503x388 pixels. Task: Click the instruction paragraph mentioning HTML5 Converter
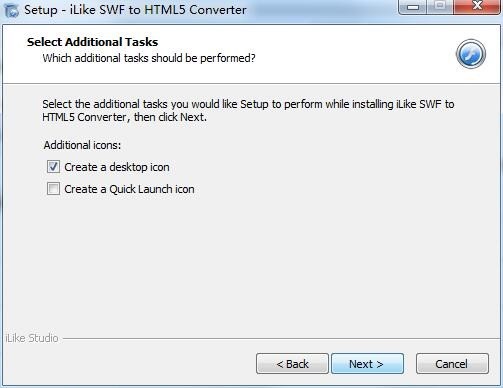point(248,111)
